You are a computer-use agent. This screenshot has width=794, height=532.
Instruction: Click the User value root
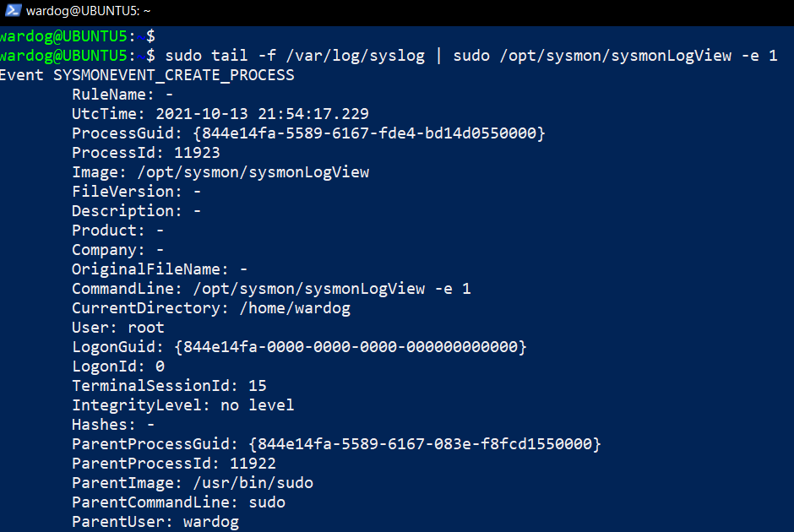point(146,328)
